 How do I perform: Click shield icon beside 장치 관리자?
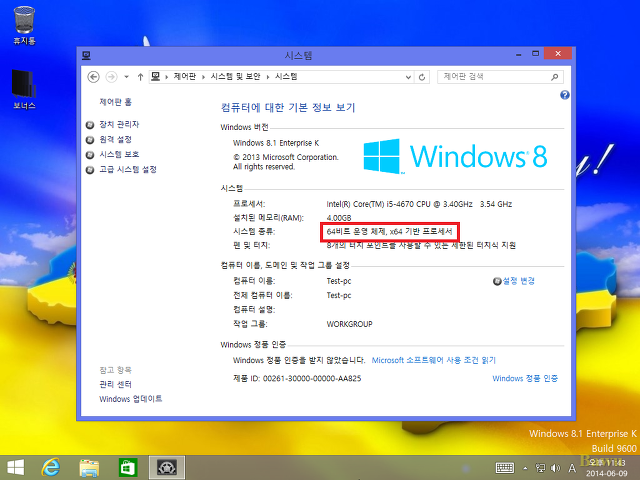90,125
